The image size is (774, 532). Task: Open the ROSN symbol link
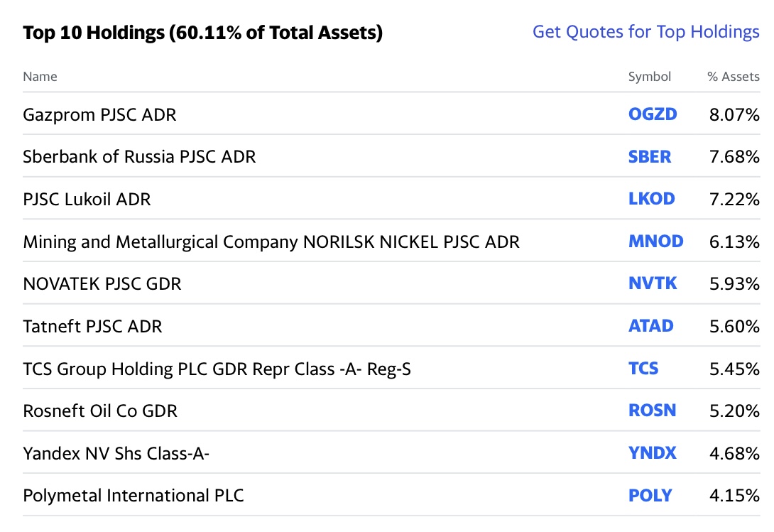652,411
